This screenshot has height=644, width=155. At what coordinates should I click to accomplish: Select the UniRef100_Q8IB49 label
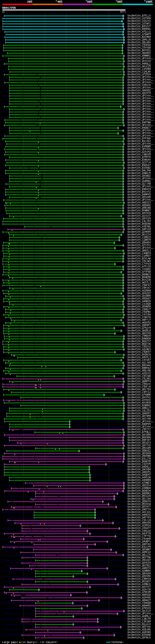(139, 453)
